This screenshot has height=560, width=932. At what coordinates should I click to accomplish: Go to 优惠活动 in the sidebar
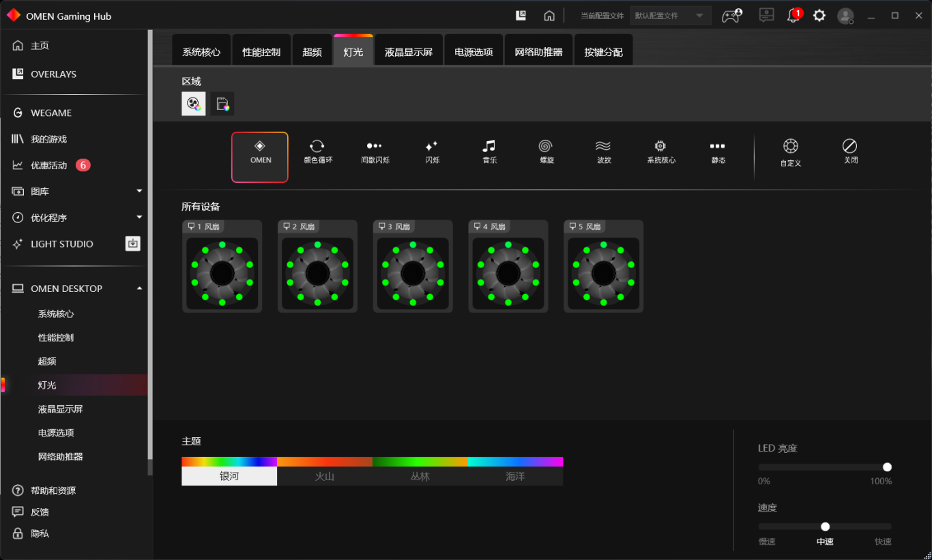49,165
